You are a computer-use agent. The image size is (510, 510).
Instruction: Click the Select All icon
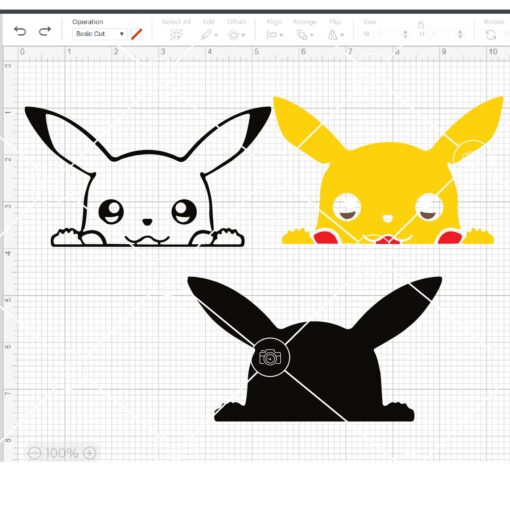pos(176,34)
